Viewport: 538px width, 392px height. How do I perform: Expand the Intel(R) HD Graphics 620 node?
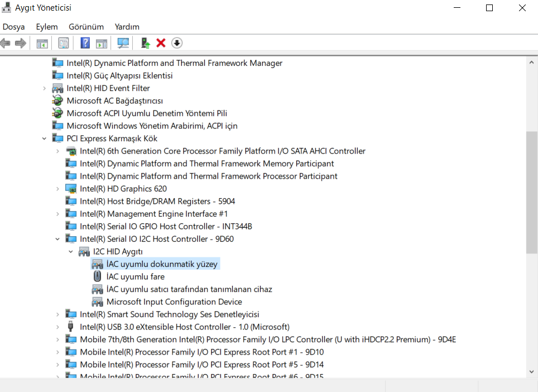click(57, 189)
